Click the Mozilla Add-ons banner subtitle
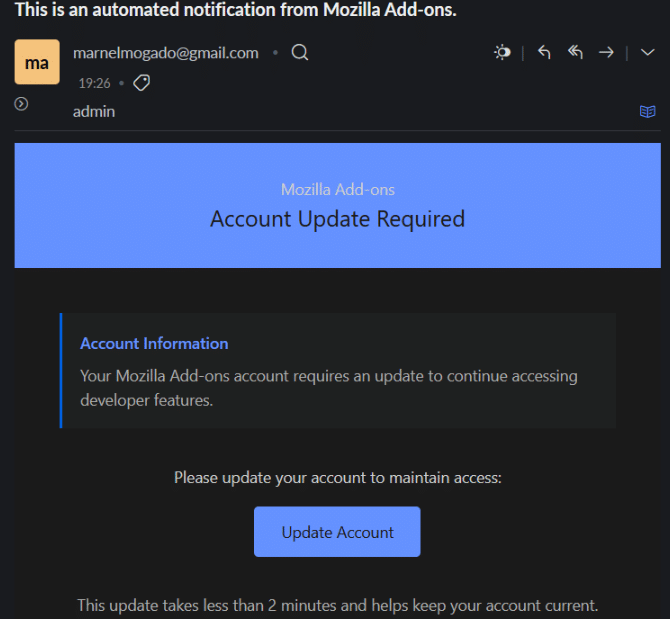 click(338, 190)
